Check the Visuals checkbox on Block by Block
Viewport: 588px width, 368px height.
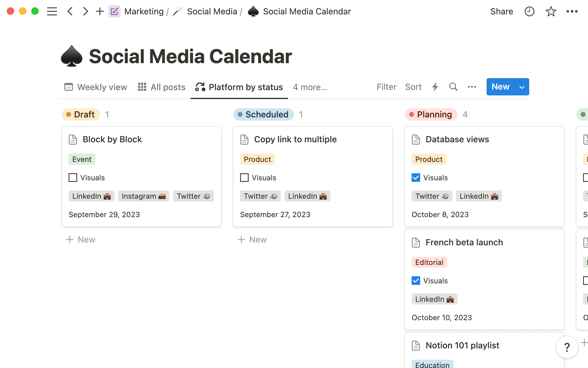click(73, 178)
